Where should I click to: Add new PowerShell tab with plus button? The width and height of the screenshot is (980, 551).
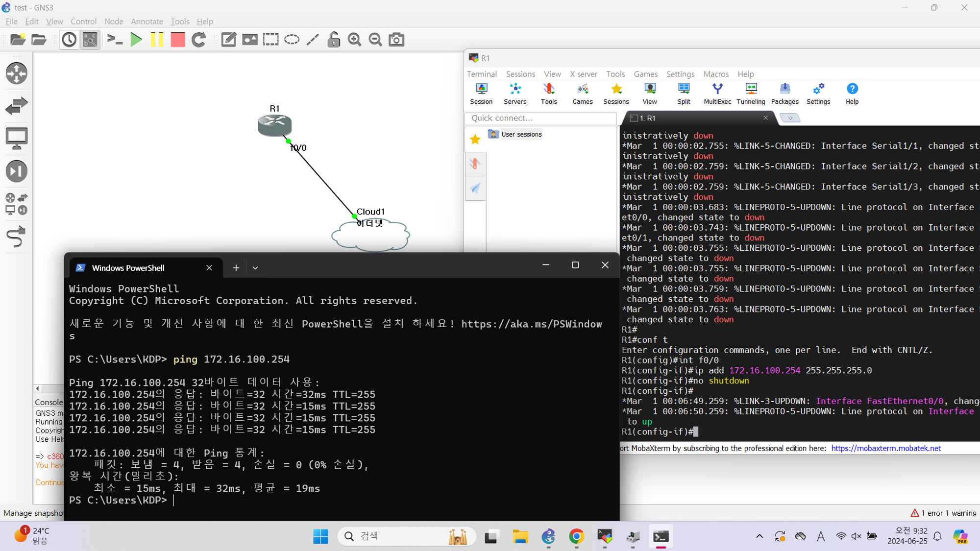(236, 268)
